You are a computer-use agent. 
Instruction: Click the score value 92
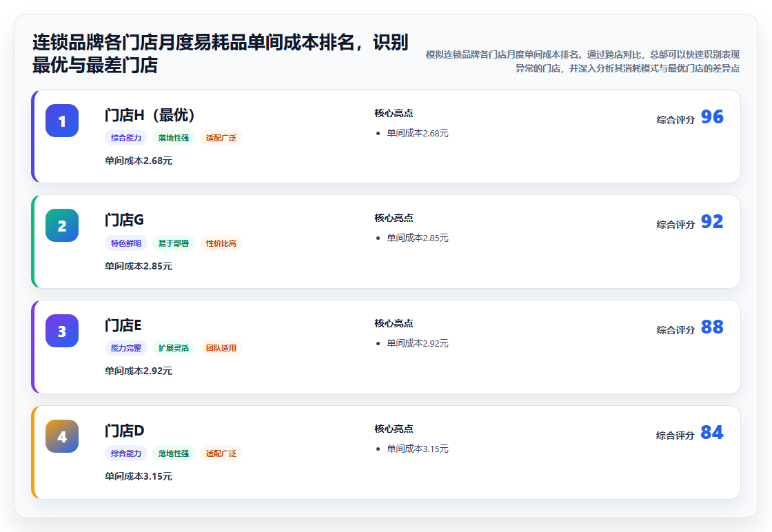coord(712,222)
